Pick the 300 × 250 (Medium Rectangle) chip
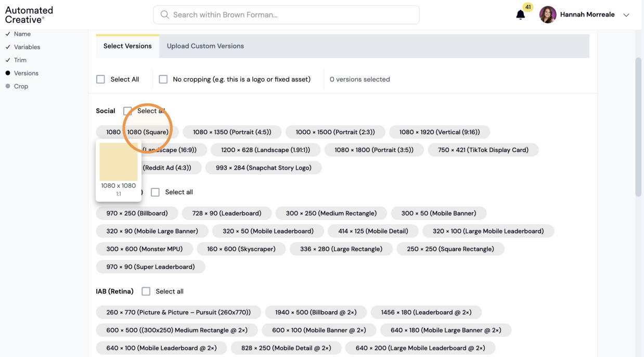The width and height of the screenshot is (644, 357). (x=331, y=213)
